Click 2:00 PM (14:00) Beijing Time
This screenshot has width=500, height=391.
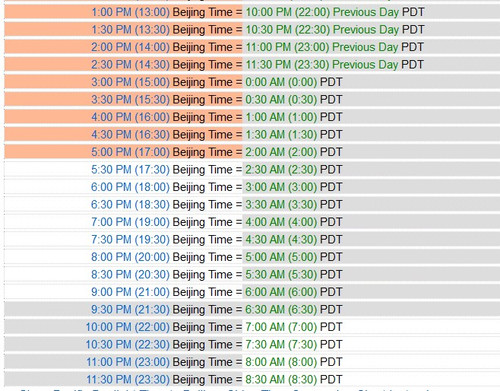162,47
